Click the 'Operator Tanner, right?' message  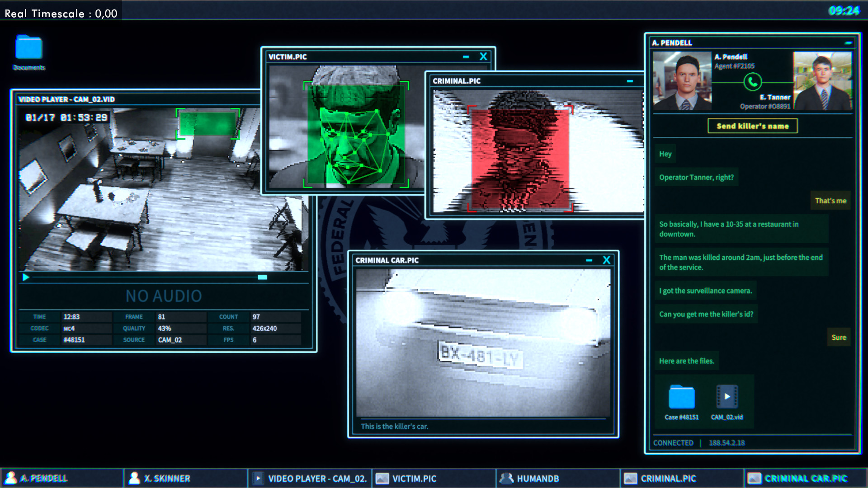pos(696,177)
